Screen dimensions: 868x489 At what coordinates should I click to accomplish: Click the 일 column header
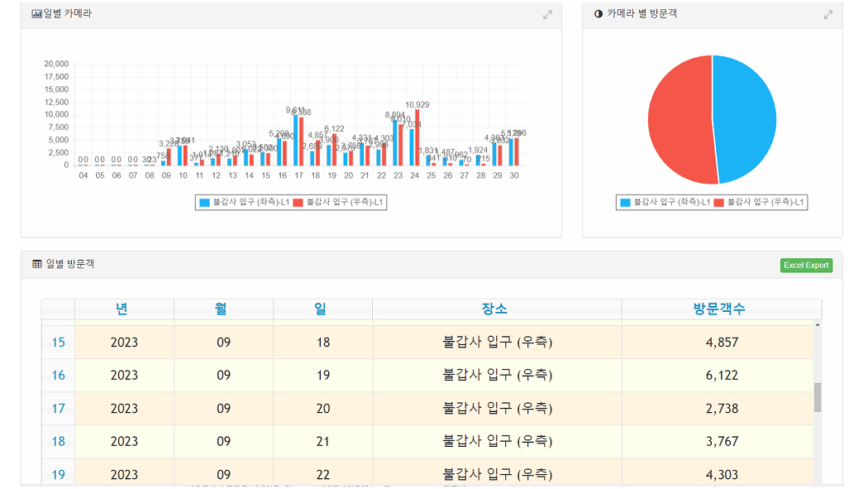322,309
